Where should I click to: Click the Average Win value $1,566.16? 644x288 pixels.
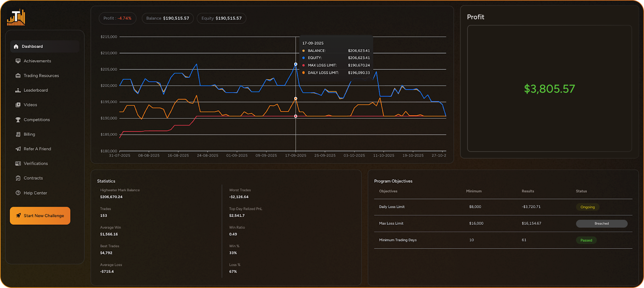(109, 234)
